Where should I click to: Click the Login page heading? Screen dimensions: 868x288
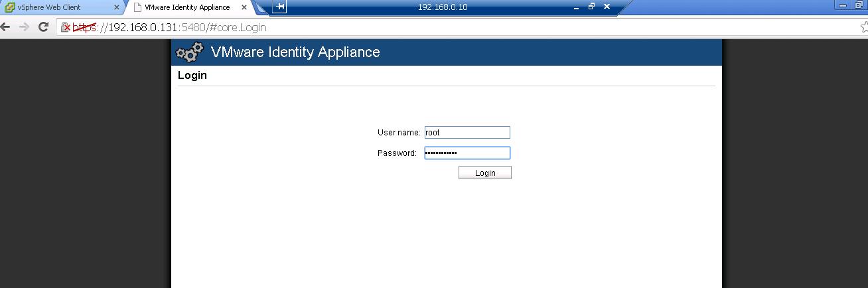192,76
